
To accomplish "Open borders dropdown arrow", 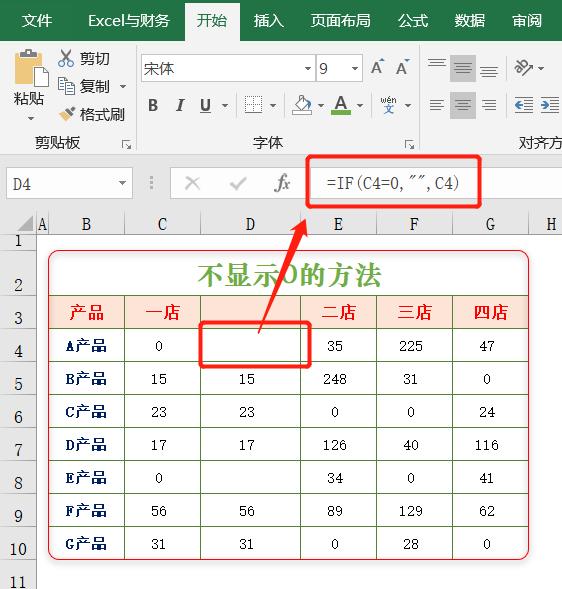I will [x=273, y=106].
